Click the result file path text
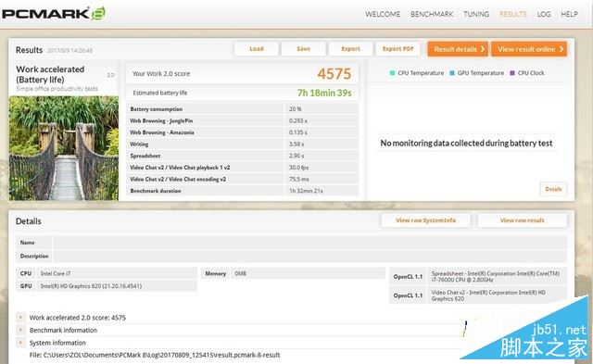 pyautogui.click(x=155, y=355)
